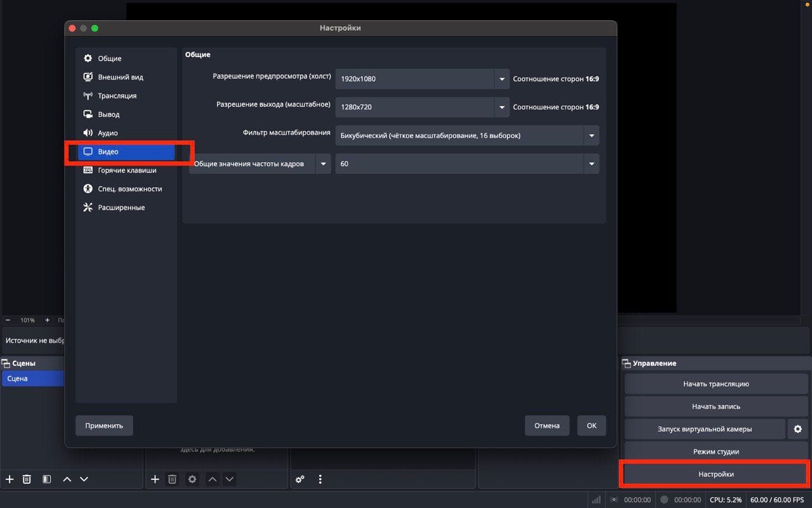Expand the scaling filter dropdown
Viewport: 812px width, 508px height.
[591, 135]
